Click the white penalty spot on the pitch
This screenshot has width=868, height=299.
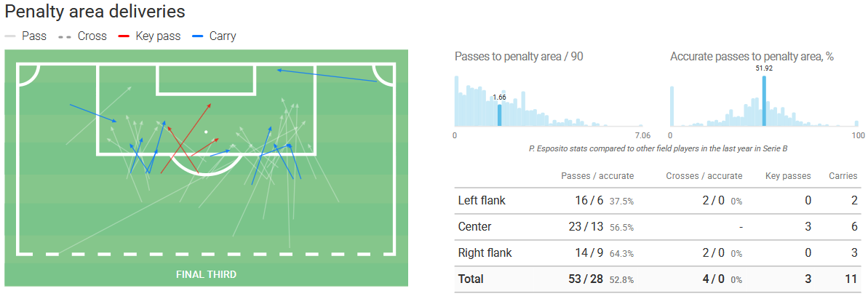206,132
